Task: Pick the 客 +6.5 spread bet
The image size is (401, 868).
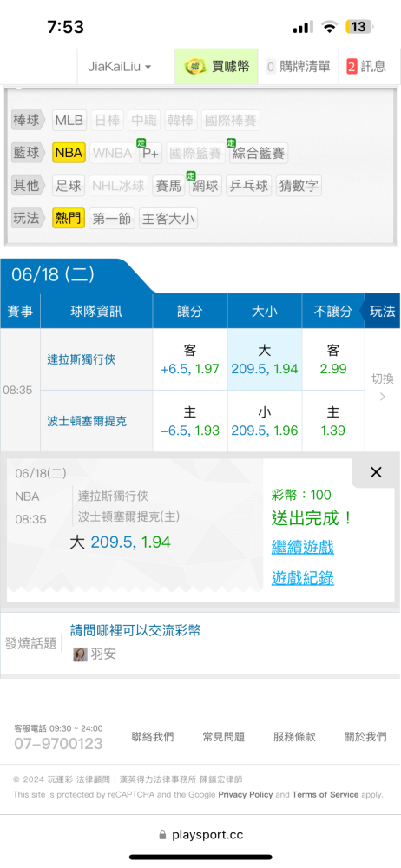Action: (190, 359)
